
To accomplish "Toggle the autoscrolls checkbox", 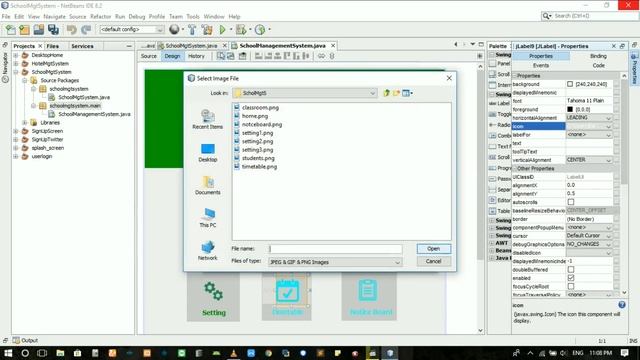I will click(x=571, y=202).
